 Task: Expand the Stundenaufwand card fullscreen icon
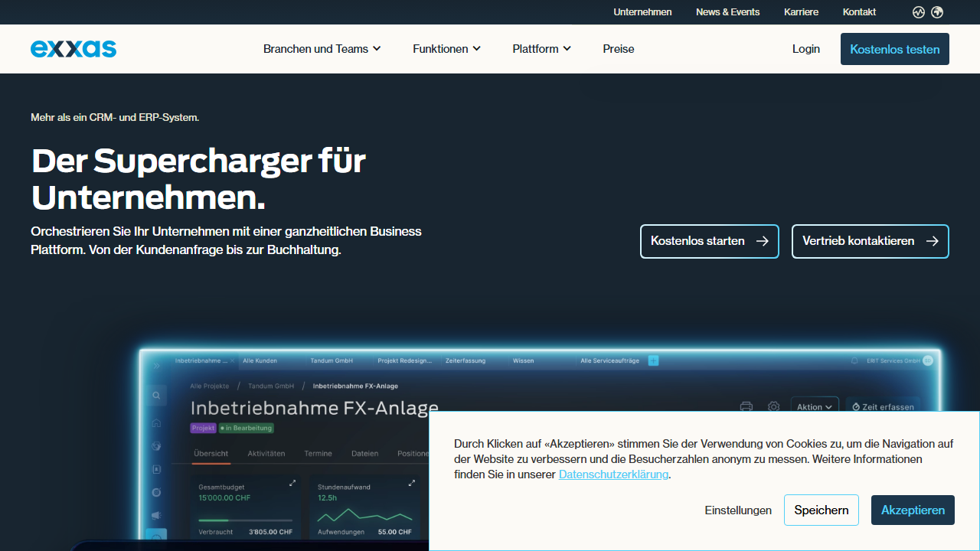[x=412, y=483]
